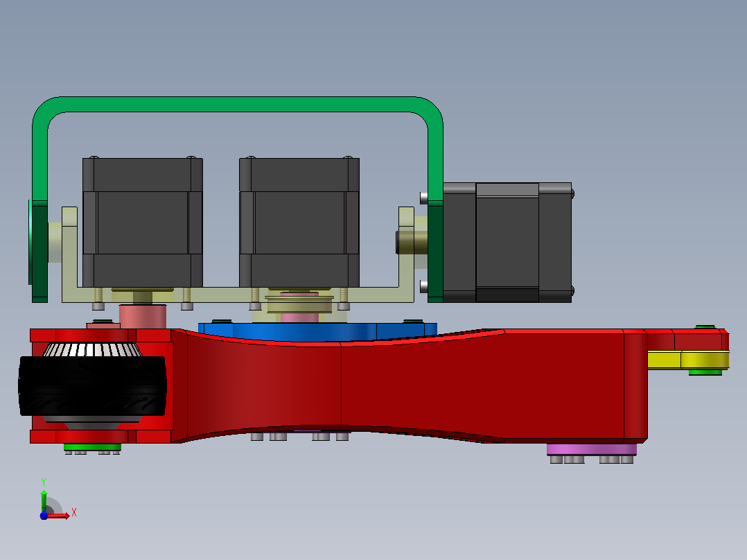Select the yellow part at the arm's right end
Image resolution: width=747 pixels, height=560 pixels.
coord(688,359)
